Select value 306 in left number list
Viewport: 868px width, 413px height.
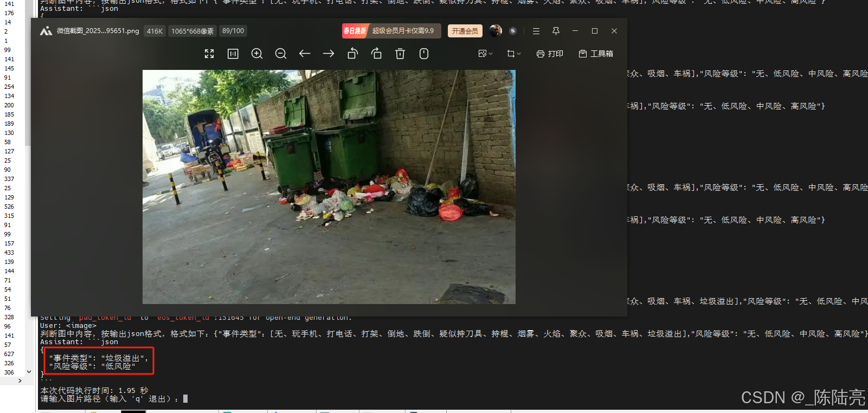9,372
